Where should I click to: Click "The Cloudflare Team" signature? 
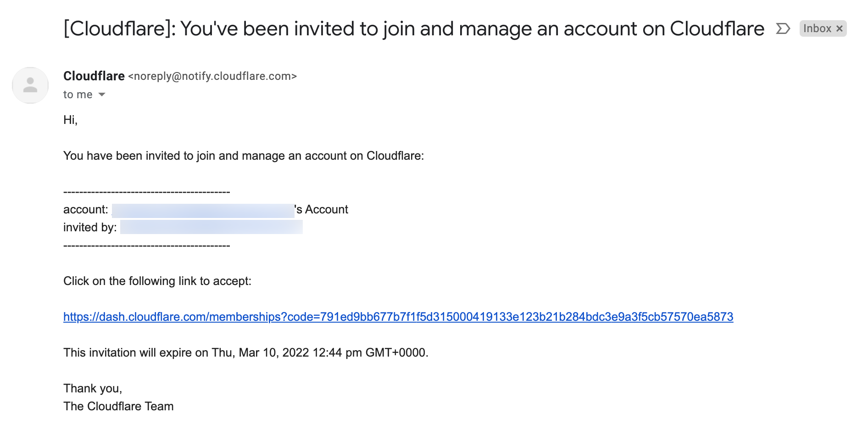coord(118,407)
